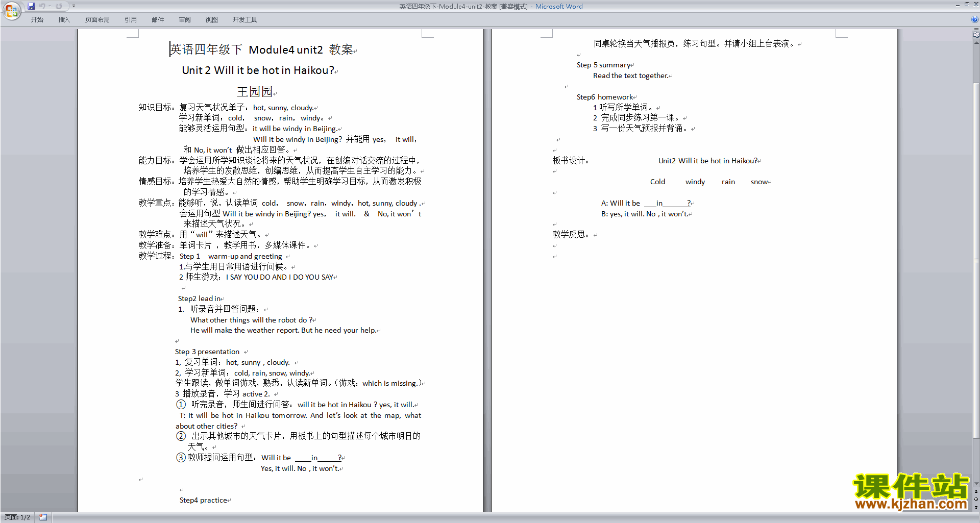
Task: Click the 能力目标 label
Action: click(155, 160)
